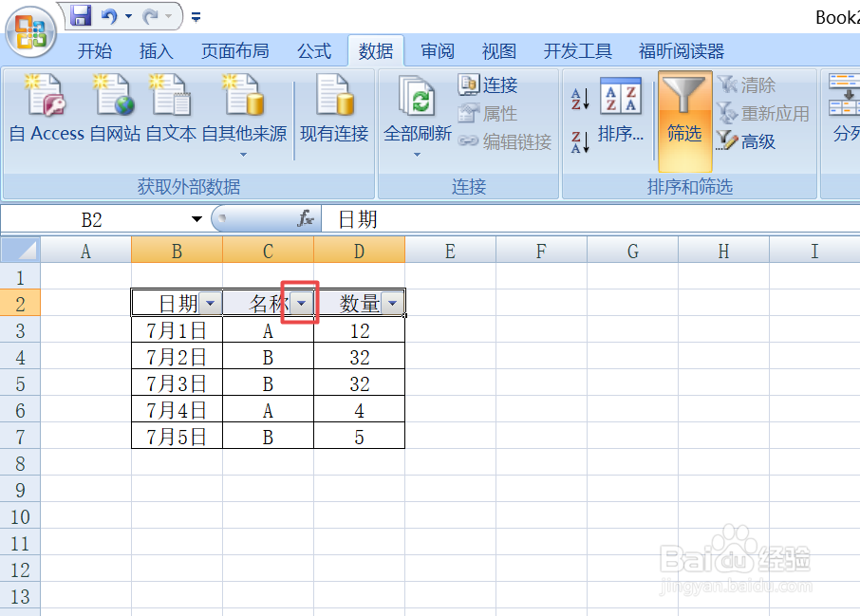Image resolution: width=860 pixels, height=616 pixels.
Task: Open the undo history dropdown arrow
Action: tap(128, 16)
